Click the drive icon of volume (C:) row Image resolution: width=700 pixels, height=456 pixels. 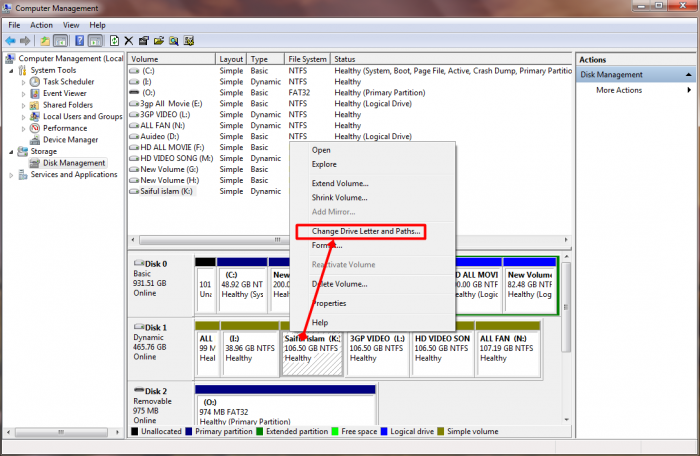pos(134,71)
